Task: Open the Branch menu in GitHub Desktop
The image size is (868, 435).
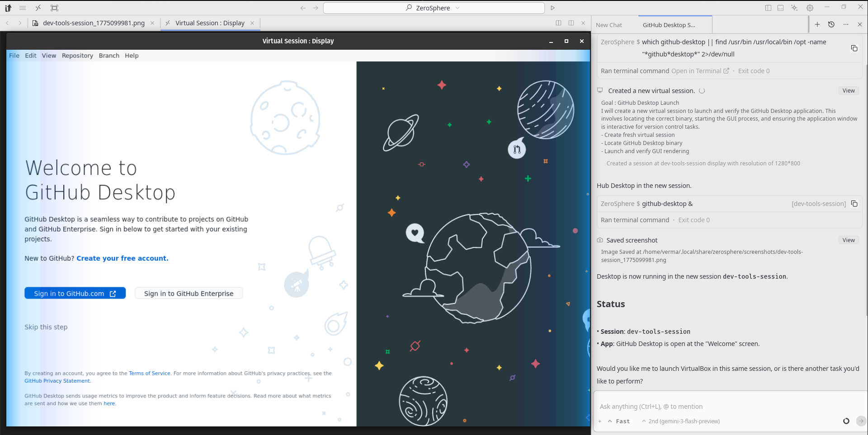Action: pos(109,56)
